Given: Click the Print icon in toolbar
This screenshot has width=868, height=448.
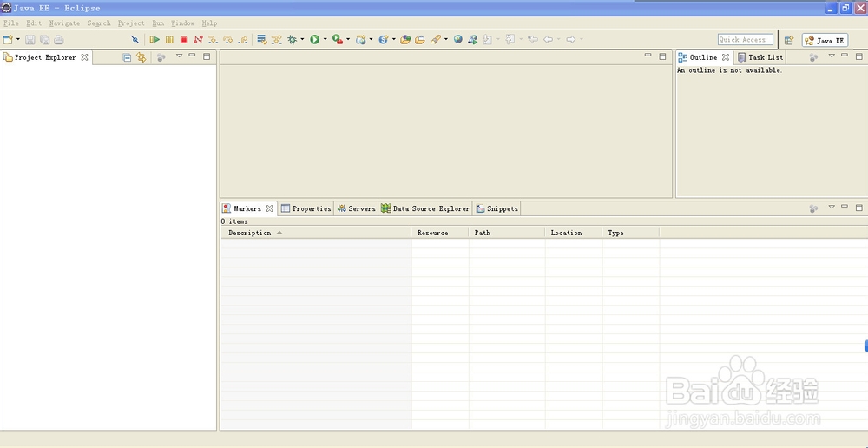Looking at the screenshot, I should point(59,39).
